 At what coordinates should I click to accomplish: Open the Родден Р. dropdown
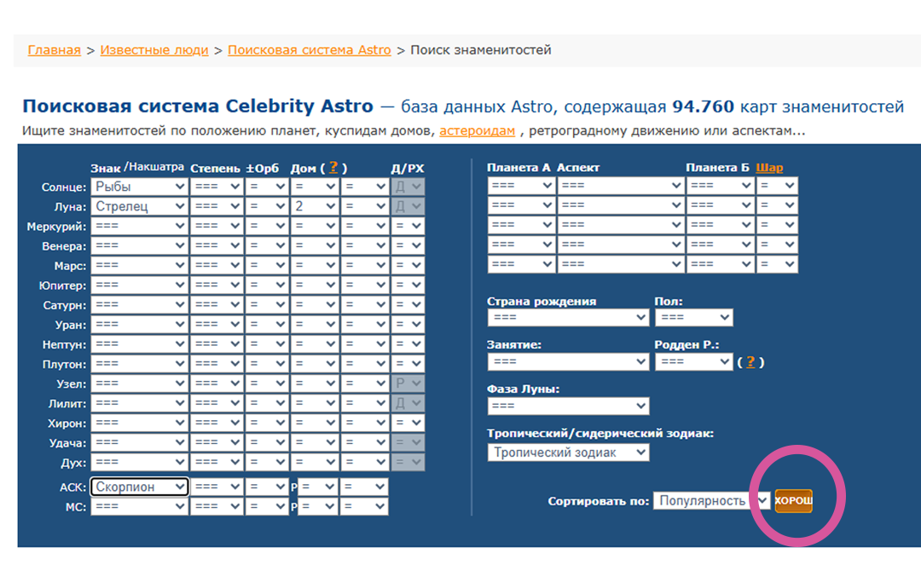pyautogui.click(x=693, y=362)
